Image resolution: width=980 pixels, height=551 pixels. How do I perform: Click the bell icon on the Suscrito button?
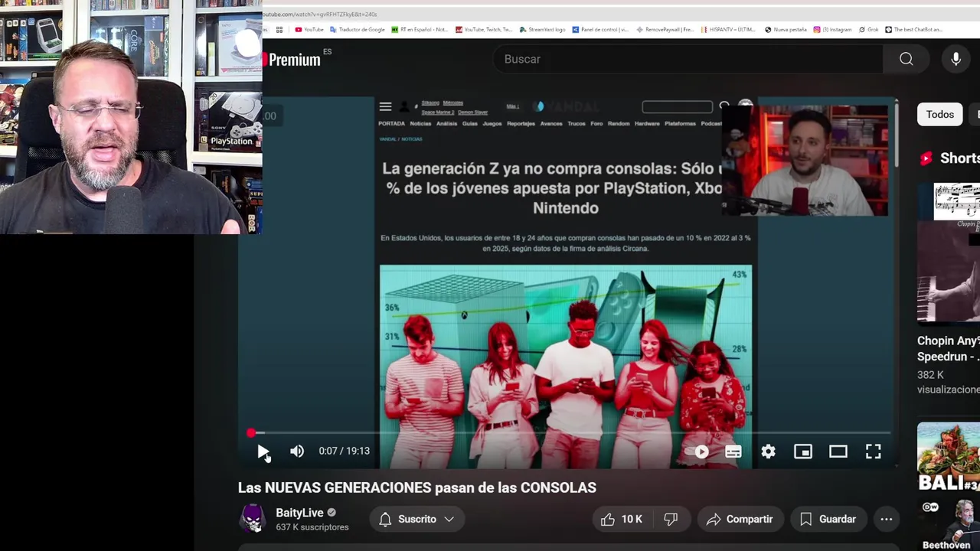pos(385,519)
